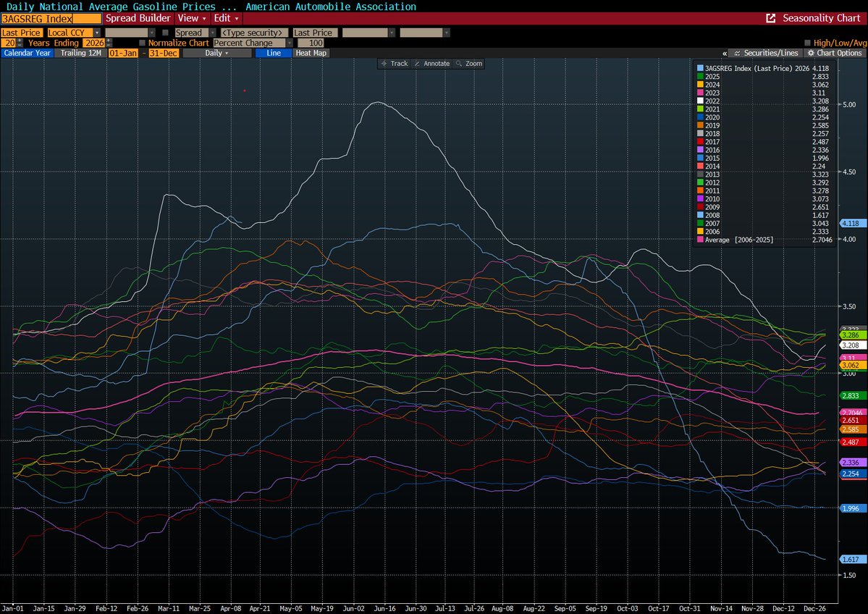Expand the Daily periodicity dropdown
868x614 pixels.
pos(217,53)
